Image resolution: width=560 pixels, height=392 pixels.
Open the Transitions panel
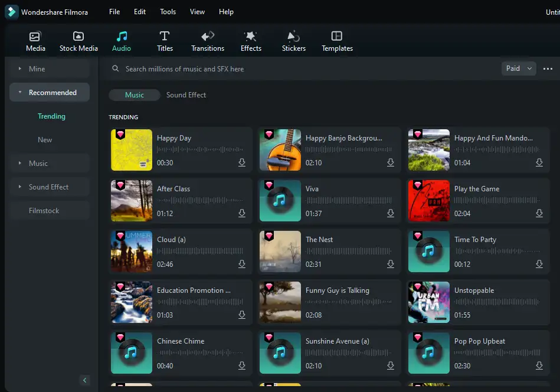207,41
